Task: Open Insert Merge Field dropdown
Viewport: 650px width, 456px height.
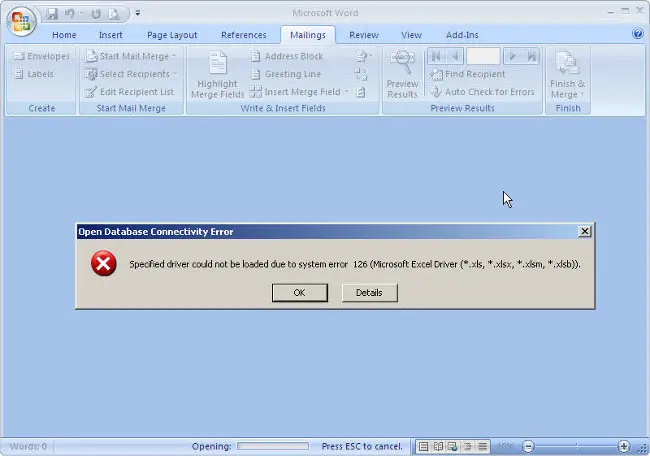Action: point(299,92)
